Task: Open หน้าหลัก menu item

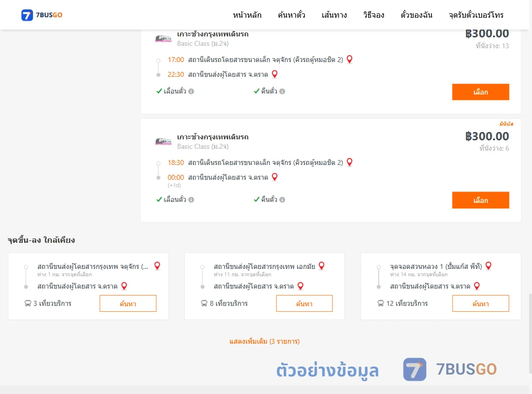Action: point(247,15)
